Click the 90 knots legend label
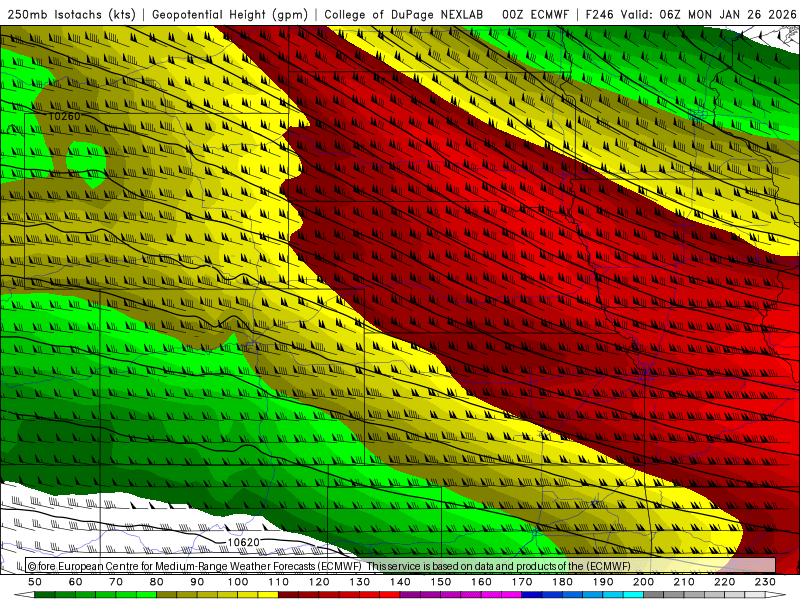 click(197, 582)
